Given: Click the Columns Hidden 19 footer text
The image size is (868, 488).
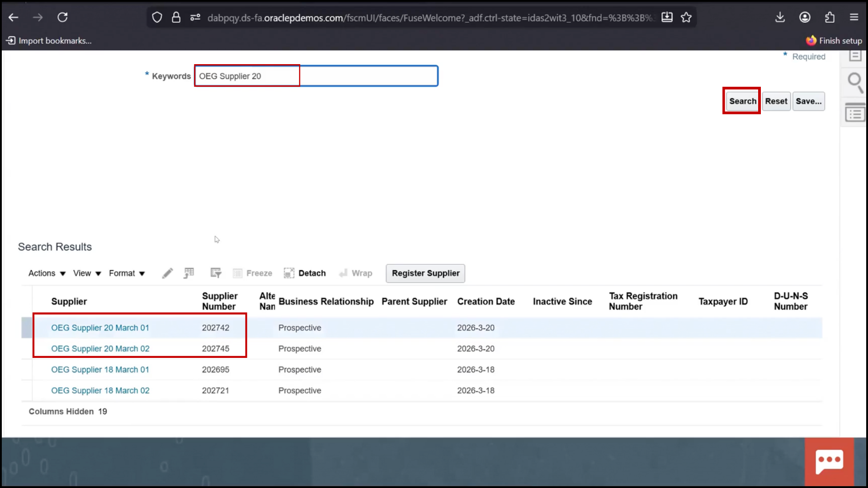Looking at the screenshot, I should pyautogui.click(x=68, y=412).
